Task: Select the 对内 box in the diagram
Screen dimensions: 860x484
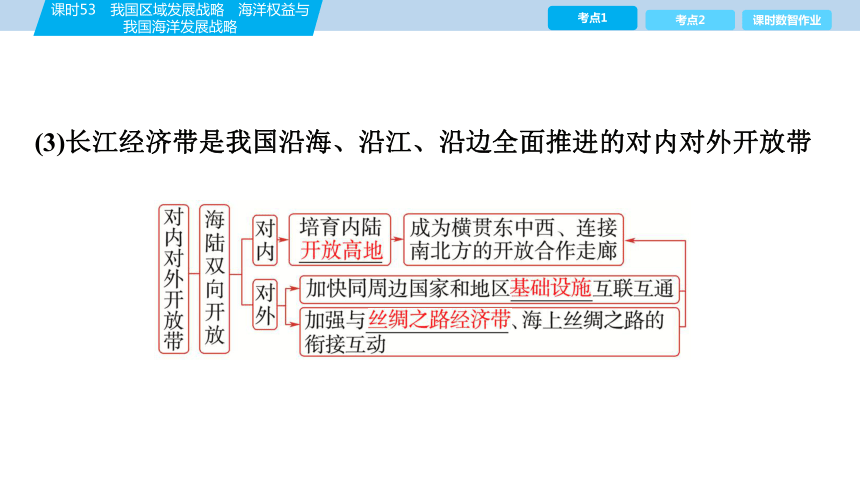Action: point(265,240)
